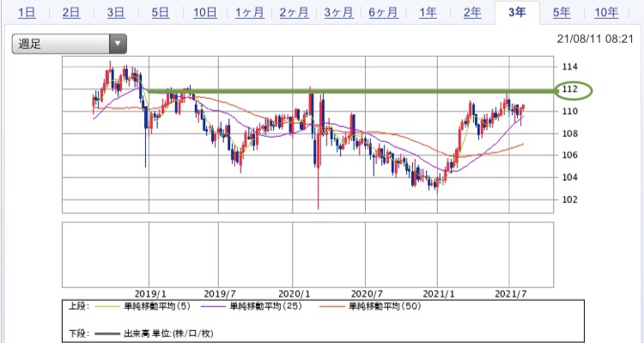Click the 2021/1 date axis label
The height and width of the screenshot is (343, 644).
(x=439, y=294)
